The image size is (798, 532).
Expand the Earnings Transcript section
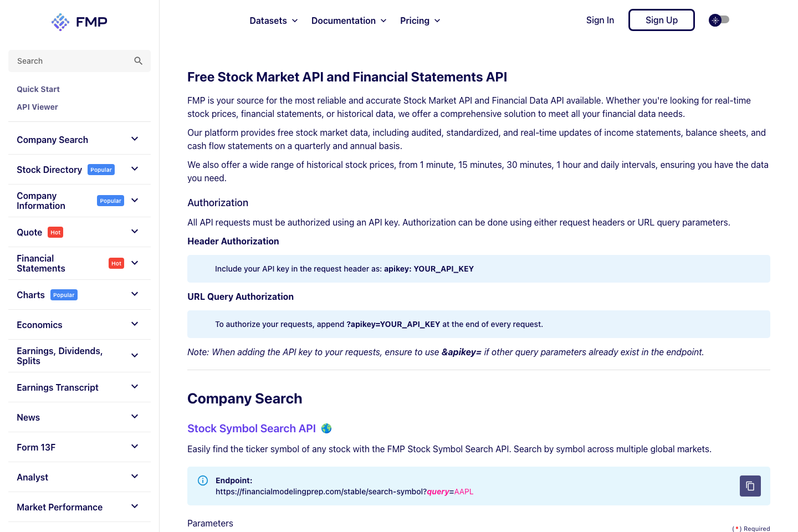click(134, 386)
